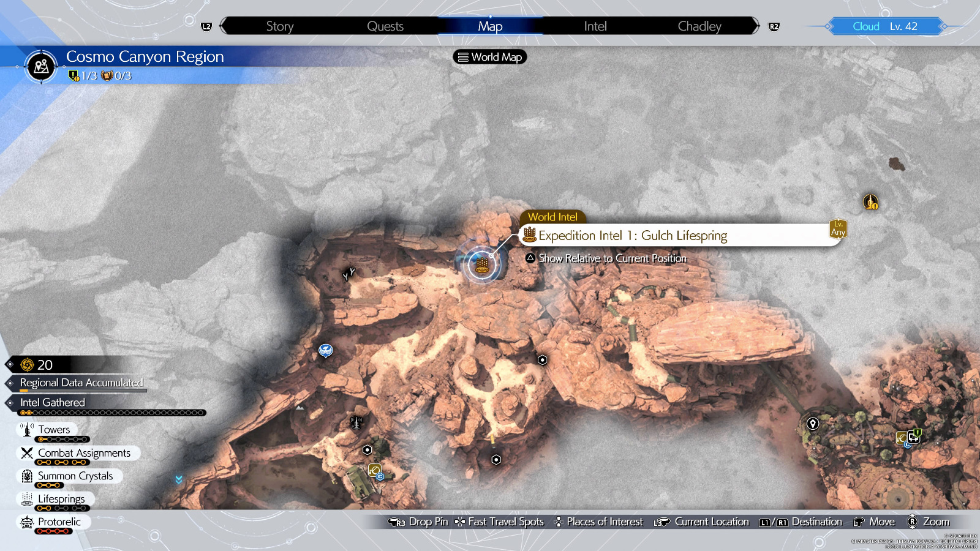Viewport: 980px width, 551px height.
Task: Select the crossed-swords Combat Assignments icon
Action: 26,452
